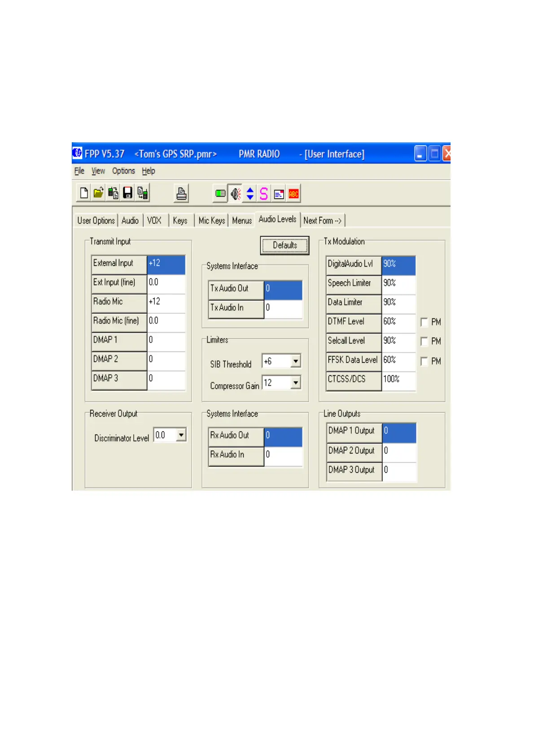Image resolution: width=534 pixels, height=756 pixels.
Task: Select the DMAP 2 Output value field
Action: [399, 452]
